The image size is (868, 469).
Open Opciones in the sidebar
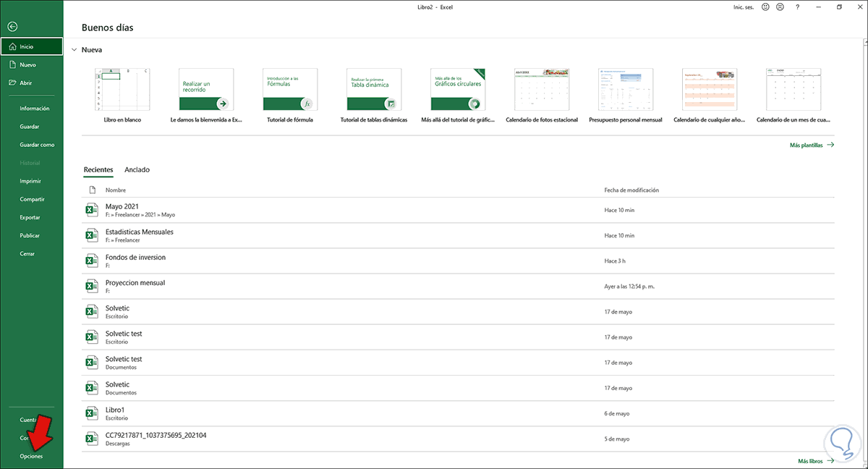31,457
